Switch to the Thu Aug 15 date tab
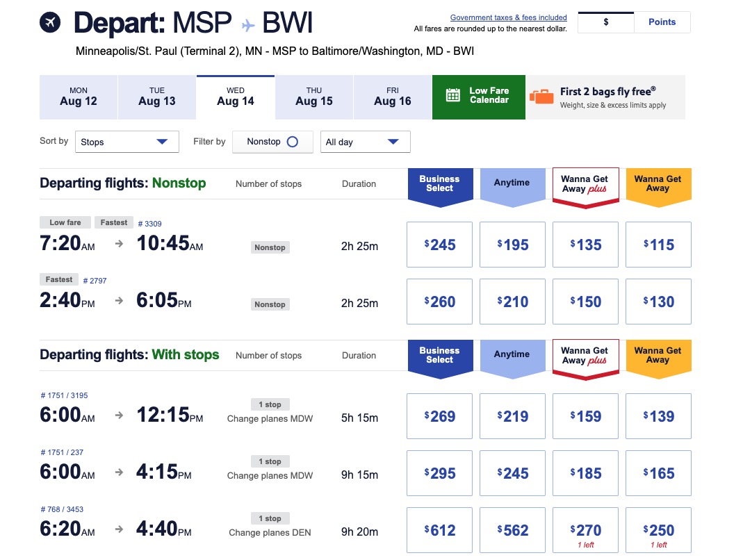The width and height of the screenshot is (743, 560). pyautogui.click(x=313, y=97)
